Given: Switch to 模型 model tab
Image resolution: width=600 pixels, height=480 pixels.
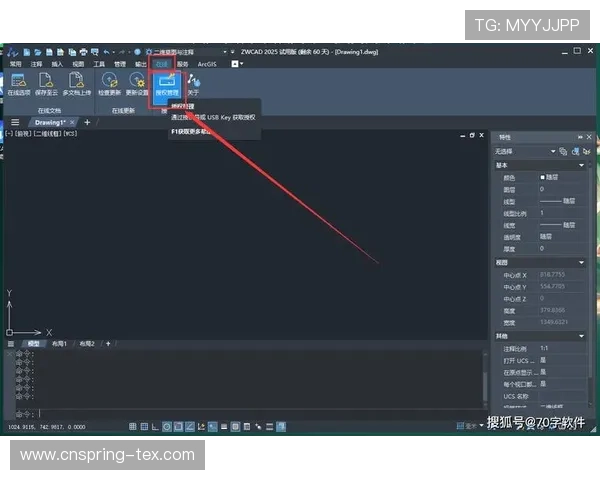Looking at the screenshot, I should click(34, 344).
